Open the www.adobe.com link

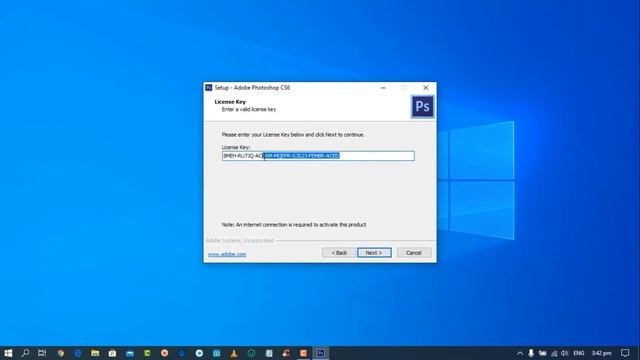[x=227, y=254]
